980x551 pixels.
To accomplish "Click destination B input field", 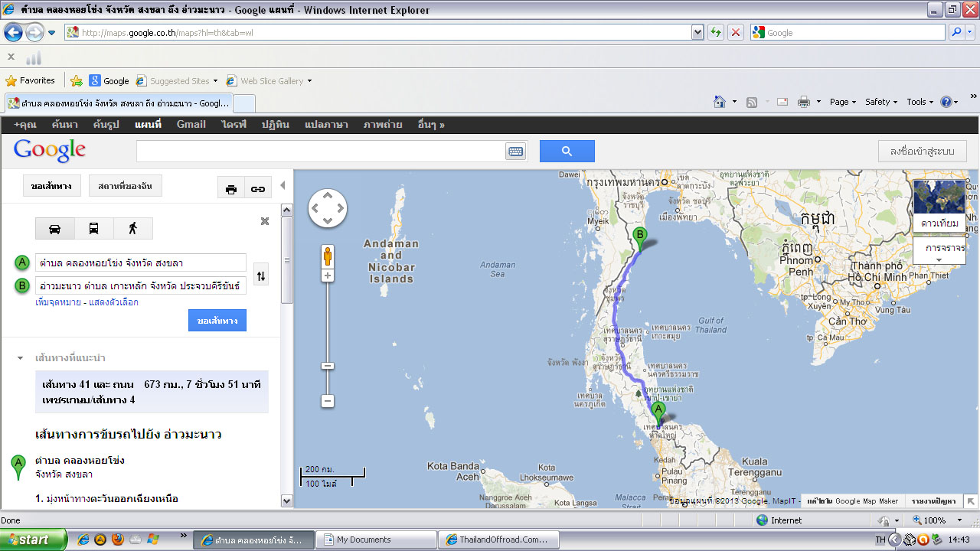I will [x=141, y=286].
